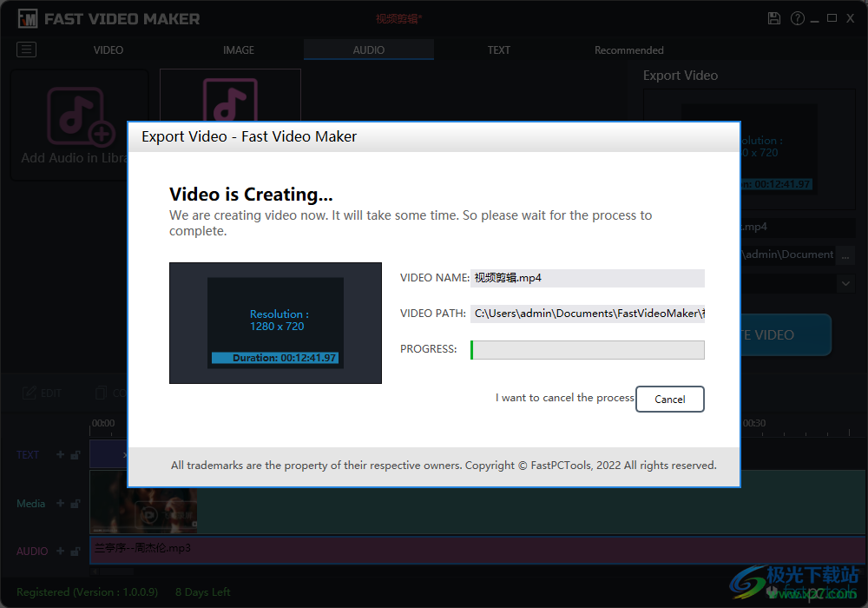Click the Fast Video Maker logo icon

27,19
